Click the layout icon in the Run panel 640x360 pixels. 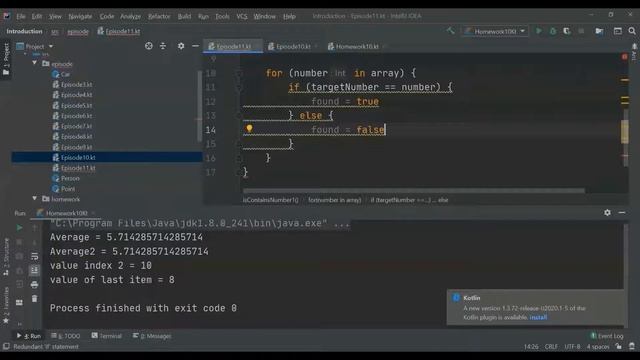tap(19, 302)
